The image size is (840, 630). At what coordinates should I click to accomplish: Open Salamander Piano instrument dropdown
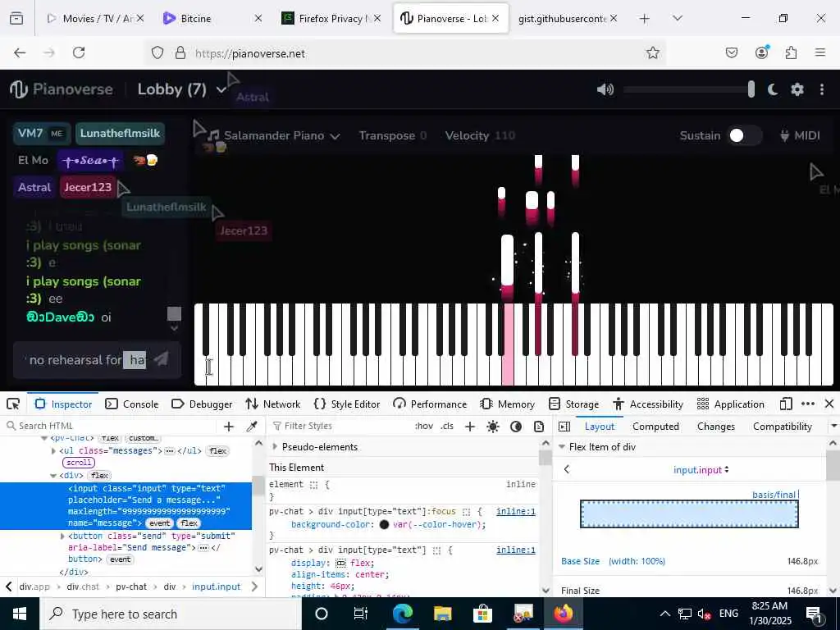[274, 135]
